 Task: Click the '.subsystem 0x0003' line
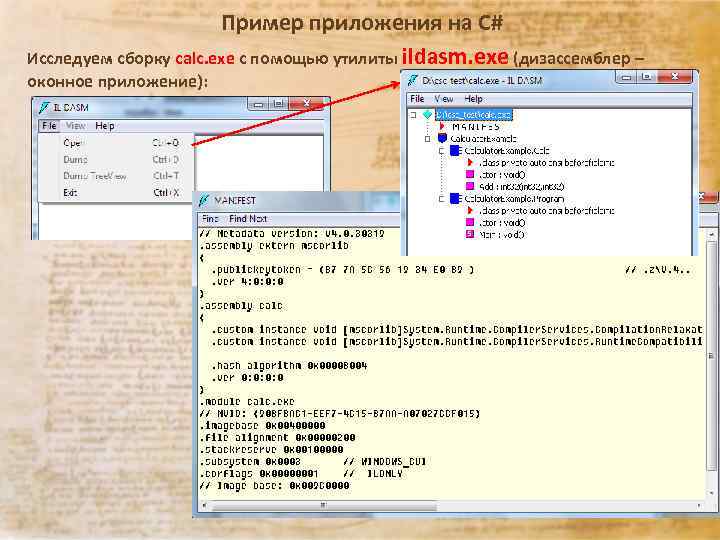pos(313,461)
